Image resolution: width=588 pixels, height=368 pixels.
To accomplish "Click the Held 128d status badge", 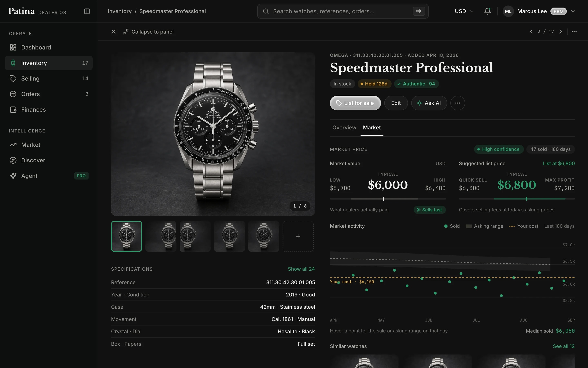I will pyautogui.click(x=374, y=84).
